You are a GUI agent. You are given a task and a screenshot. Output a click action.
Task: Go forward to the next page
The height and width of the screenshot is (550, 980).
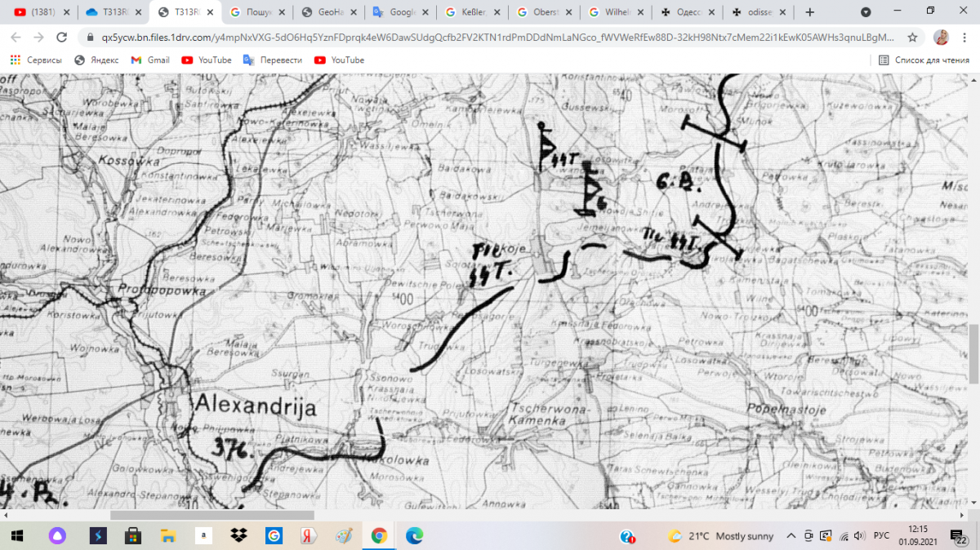(38, 38)
